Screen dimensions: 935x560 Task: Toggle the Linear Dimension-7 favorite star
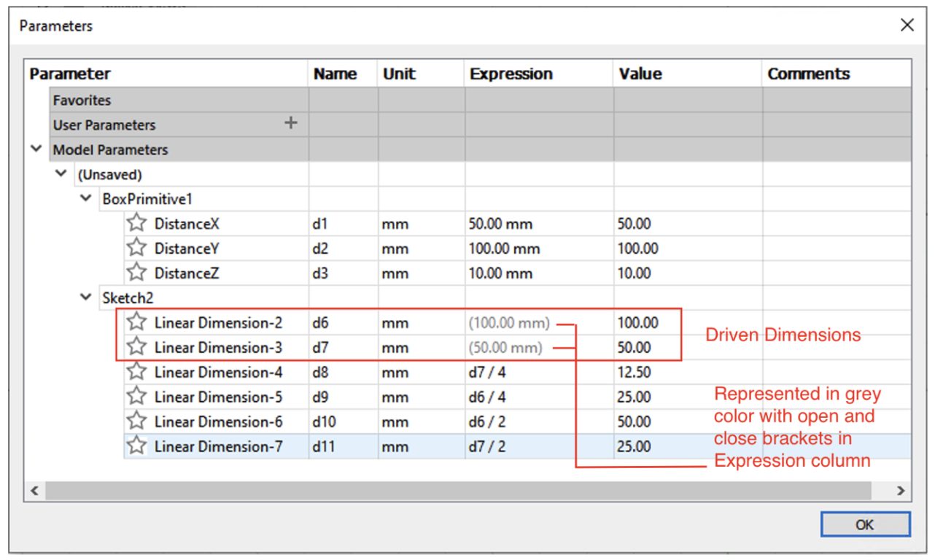click(136, 446)
